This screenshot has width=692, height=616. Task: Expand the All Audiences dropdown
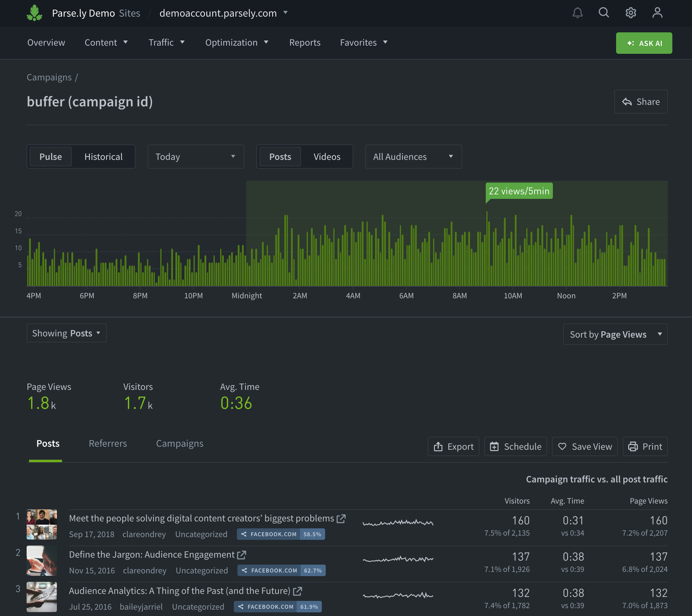[x=413, y=157]
